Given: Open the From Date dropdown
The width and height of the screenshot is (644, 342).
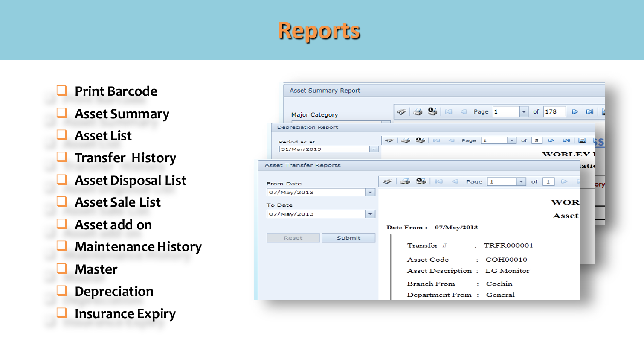Looking at the screenshot, I should [x=371, y=193].
